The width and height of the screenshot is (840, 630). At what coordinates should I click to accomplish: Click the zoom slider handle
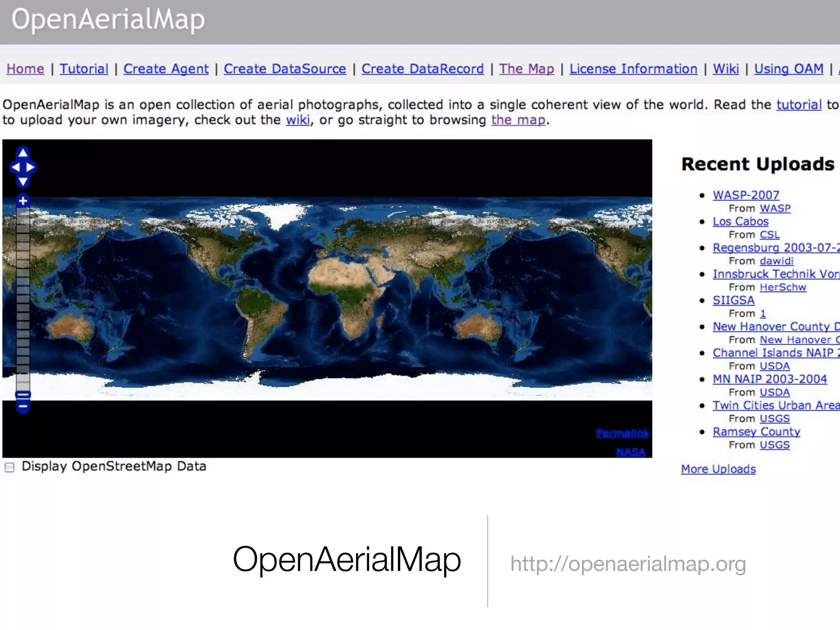coord(23,395)
